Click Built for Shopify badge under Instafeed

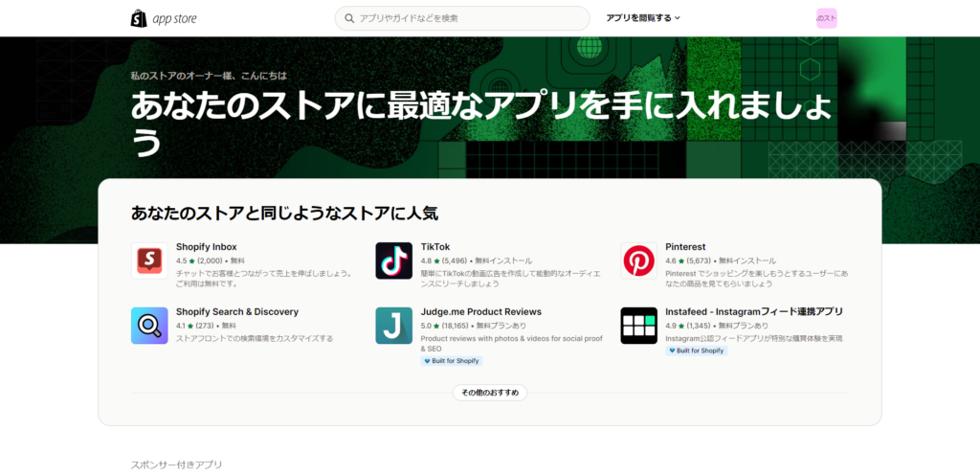[697, 351]
